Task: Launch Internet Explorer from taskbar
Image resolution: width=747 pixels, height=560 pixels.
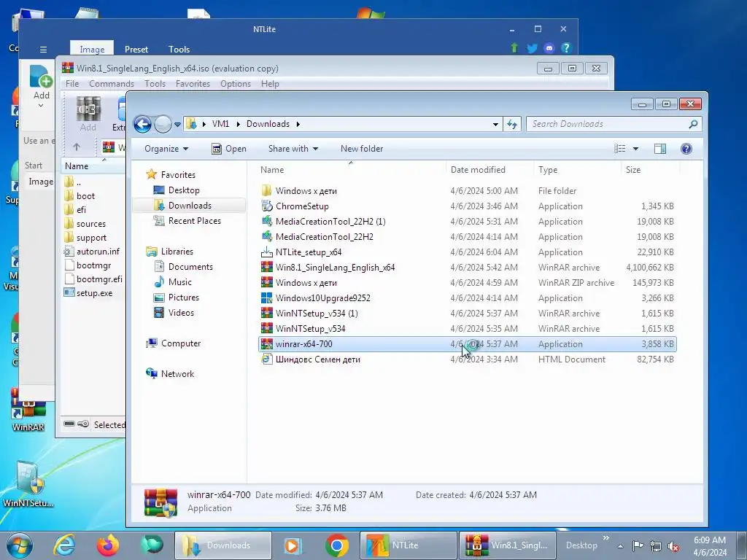Action: point(64,545)
